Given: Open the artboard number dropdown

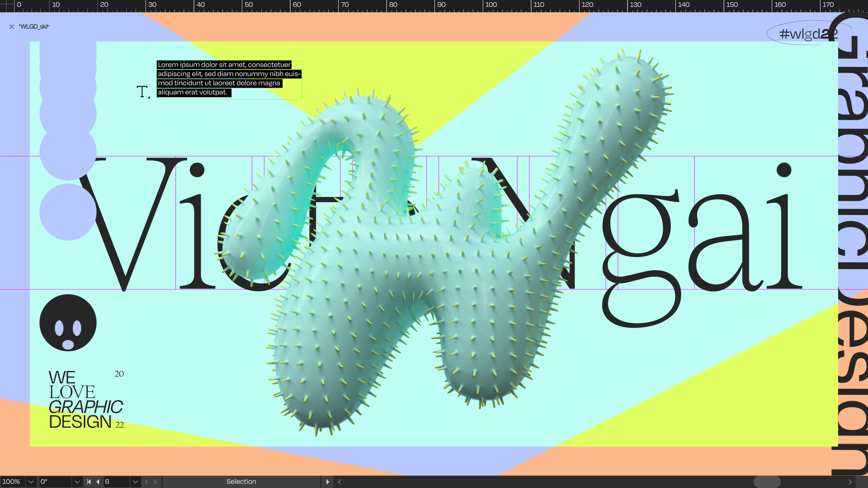Looking at the screenshot, I should 135,482.
